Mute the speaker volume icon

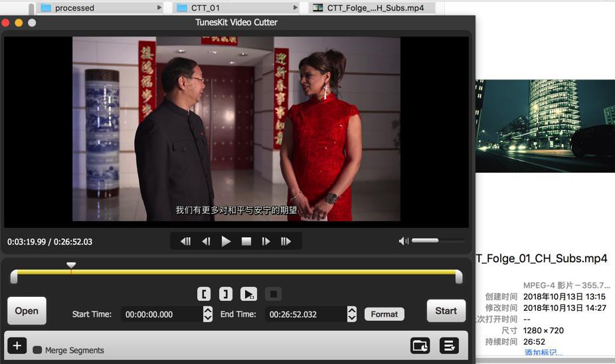[x=404, y=241]
